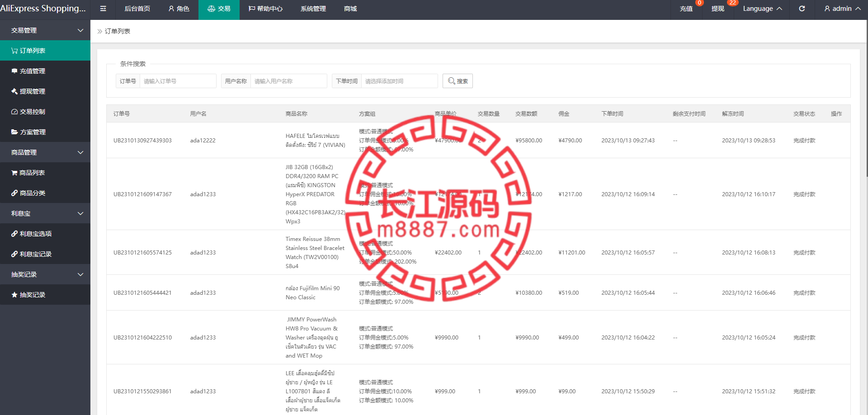Click the breadcrumb double-arrow icon
The height and width of the screenshot is (415, 868).
point(99,31)
